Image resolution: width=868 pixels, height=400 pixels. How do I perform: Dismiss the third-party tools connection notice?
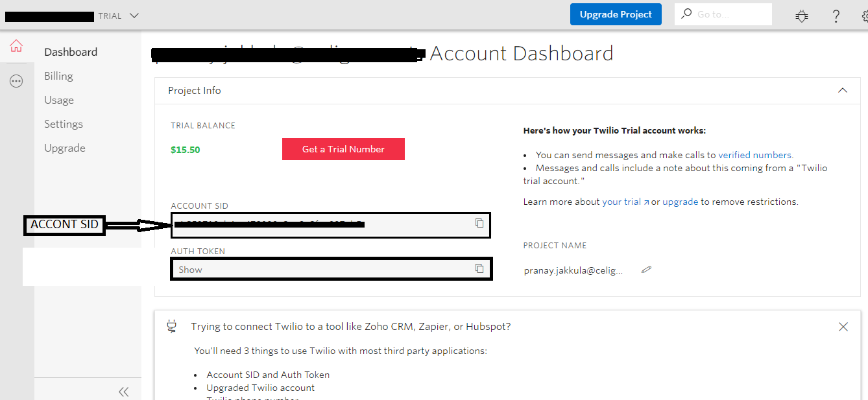coord(843,327)
